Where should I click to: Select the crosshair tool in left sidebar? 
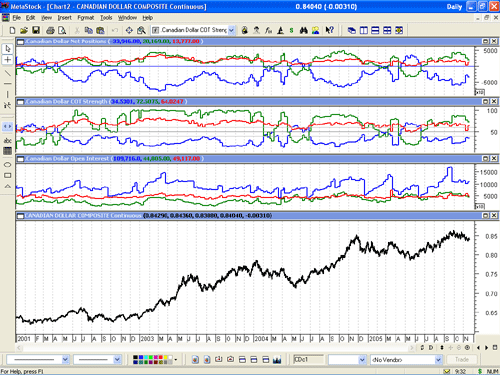[x=8, y=60]
